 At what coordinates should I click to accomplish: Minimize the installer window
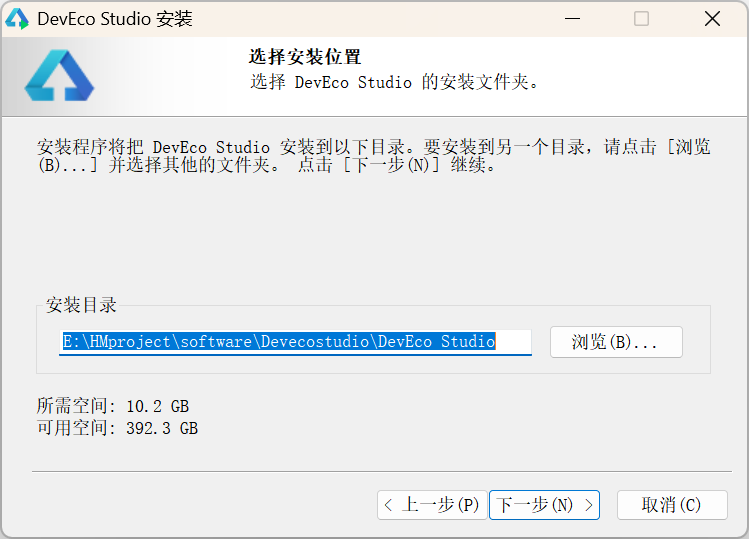(572, 19)
